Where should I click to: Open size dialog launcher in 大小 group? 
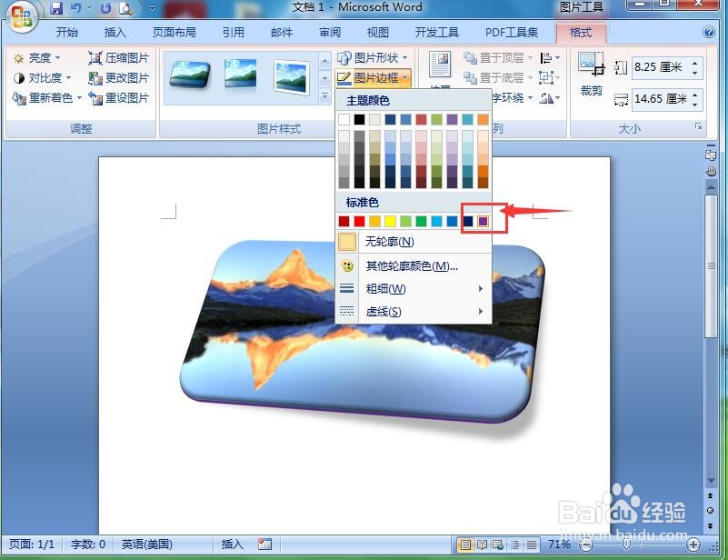pyautogui.click(x=698, y=126)
